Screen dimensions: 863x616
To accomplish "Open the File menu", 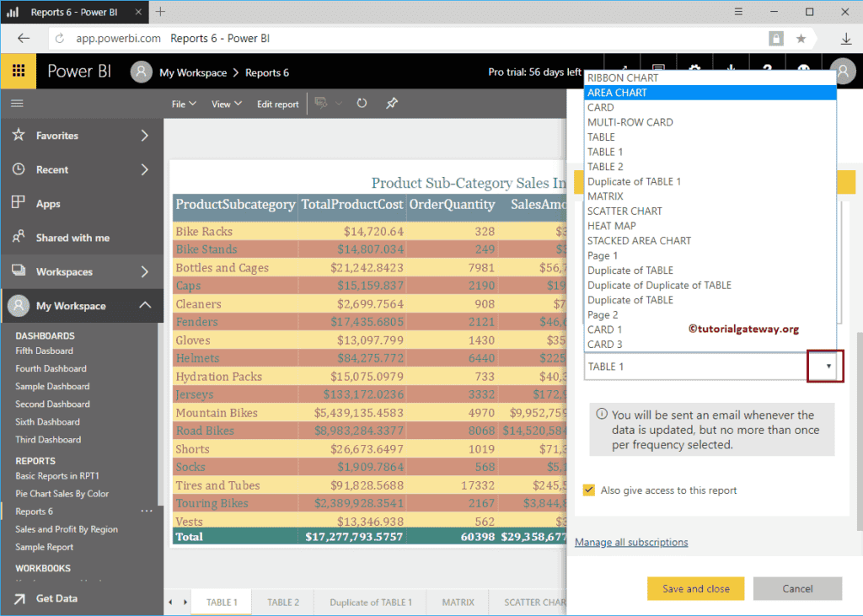I will (183, 104).
